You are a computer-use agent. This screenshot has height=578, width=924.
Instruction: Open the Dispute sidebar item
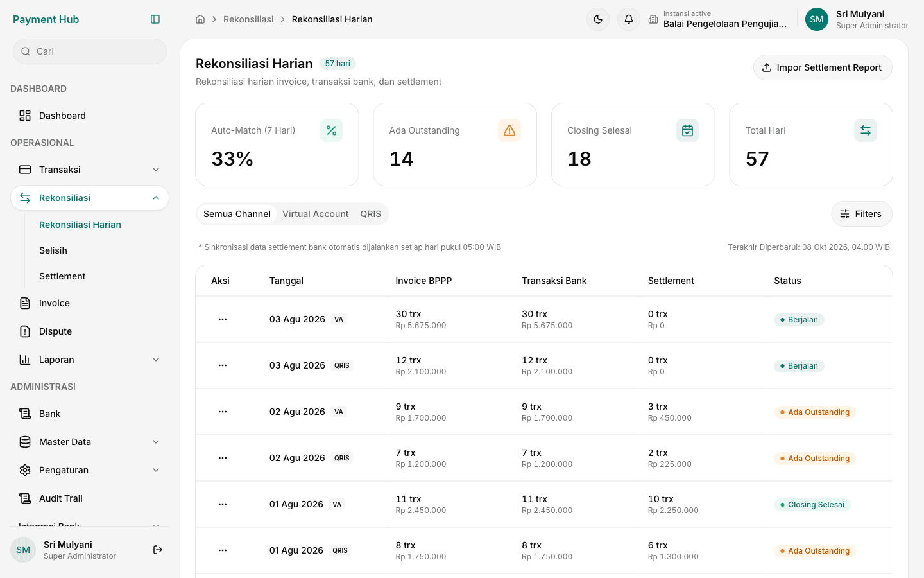pyautogui.click(x=90, y=331)
